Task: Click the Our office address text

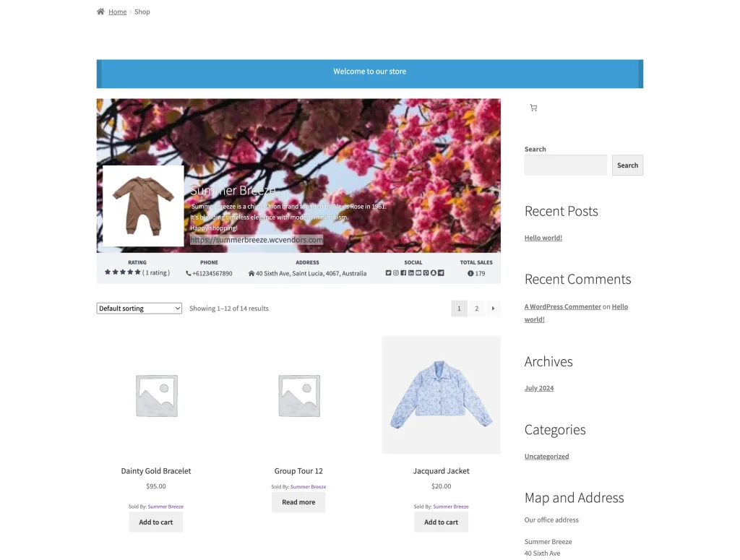Action: point(551,520)
